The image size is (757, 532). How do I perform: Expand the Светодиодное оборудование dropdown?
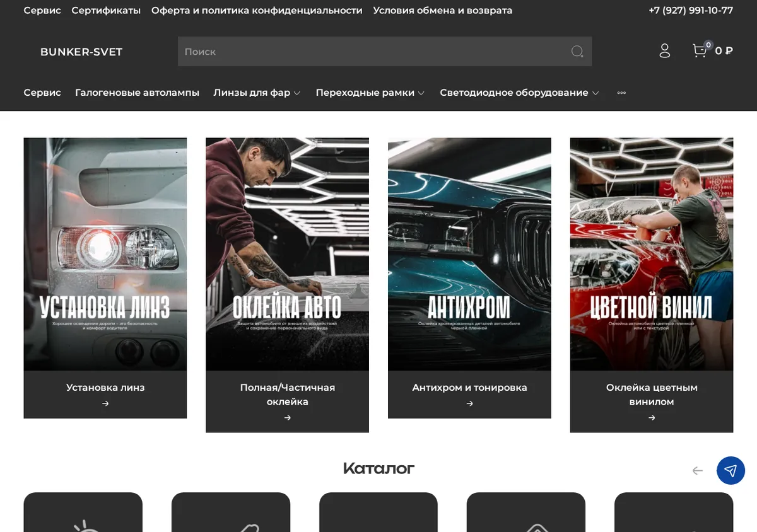click(x=519, y=93)
